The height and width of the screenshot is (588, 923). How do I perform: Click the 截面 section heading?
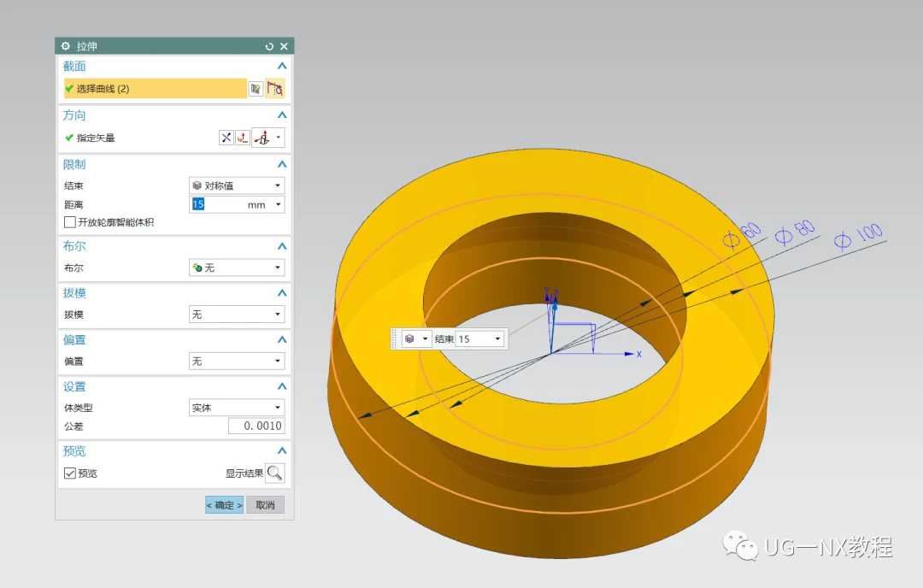tap(74, 66)
